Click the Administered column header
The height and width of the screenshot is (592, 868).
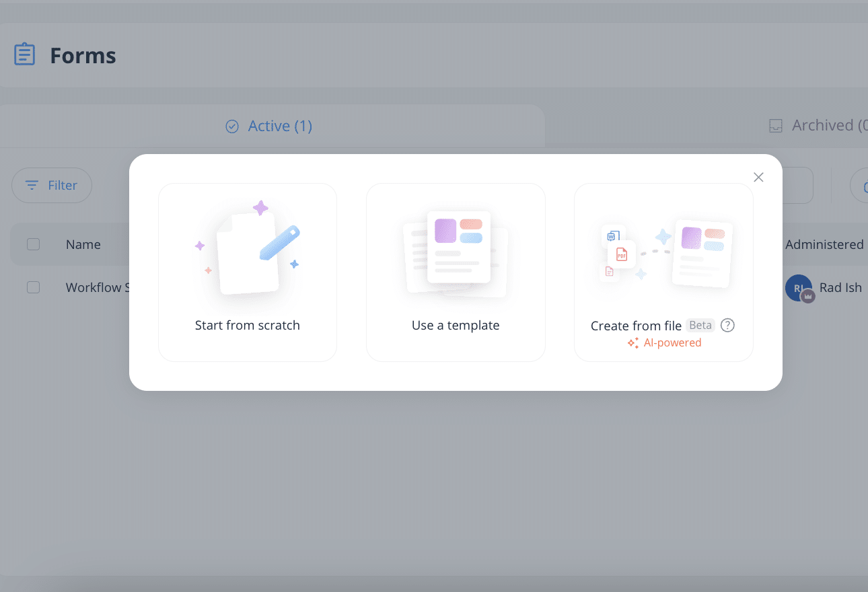pos(825,244)
